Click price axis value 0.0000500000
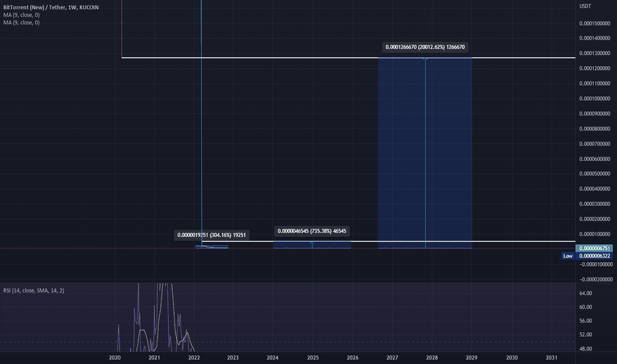Image resolution: width=617 pixels, height=364 pixels. [594, 173]
